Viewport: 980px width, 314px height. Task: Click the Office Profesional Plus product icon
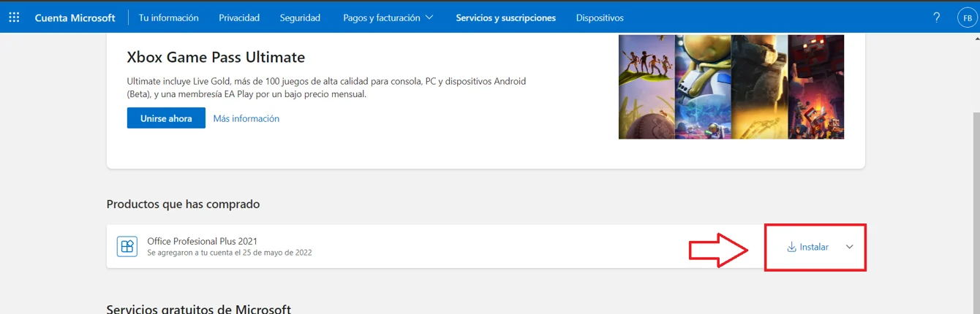pos(127,247)
